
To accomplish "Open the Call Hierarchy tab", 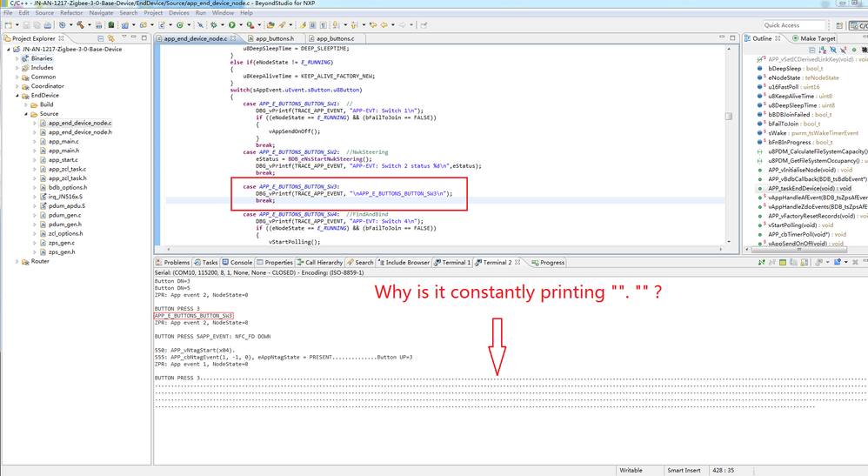I will 319,263.
